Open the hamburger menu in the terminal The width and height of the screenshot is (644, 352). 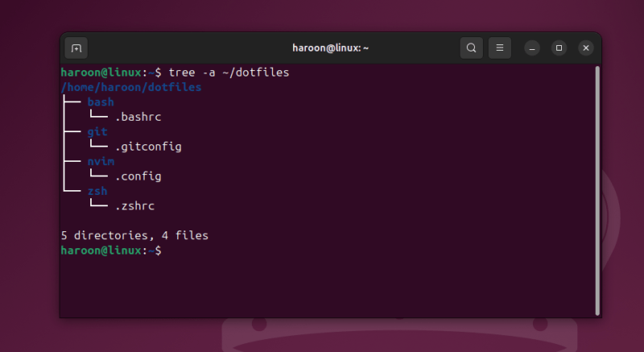click(x=499, y=48)
